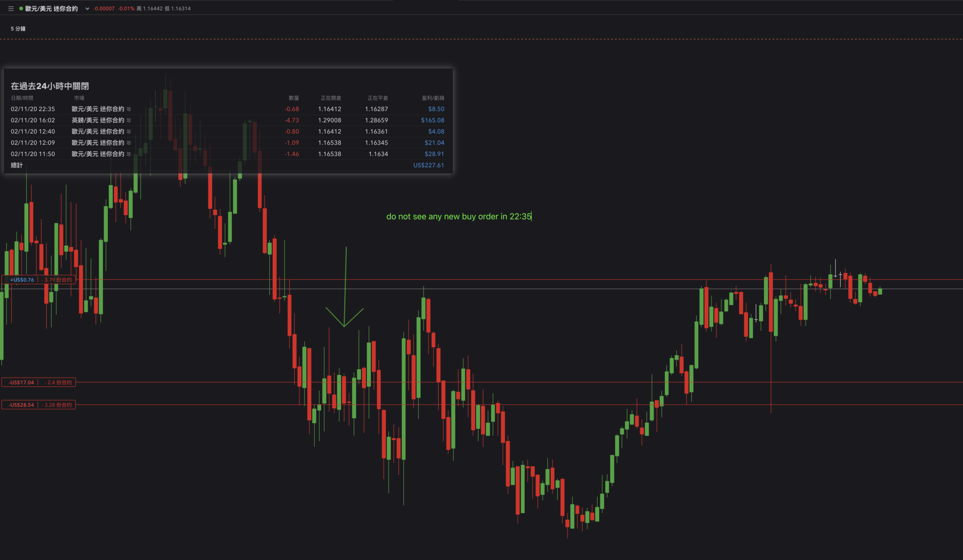The height and width of the screenshot is (560, 963).
Task: Expand the 歐元/美元 market dropdown chevron
Action: tap(87, 8)
